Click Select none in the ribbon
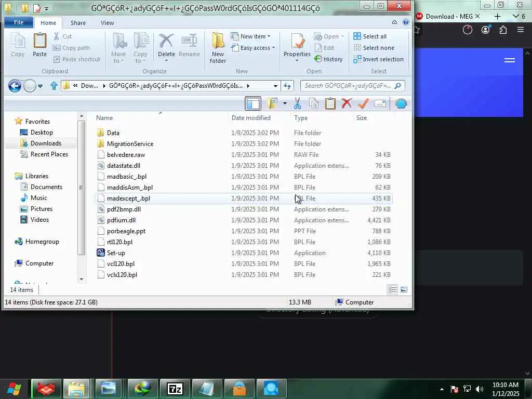This screenshot has width=532, height=399. pos(374,48)
